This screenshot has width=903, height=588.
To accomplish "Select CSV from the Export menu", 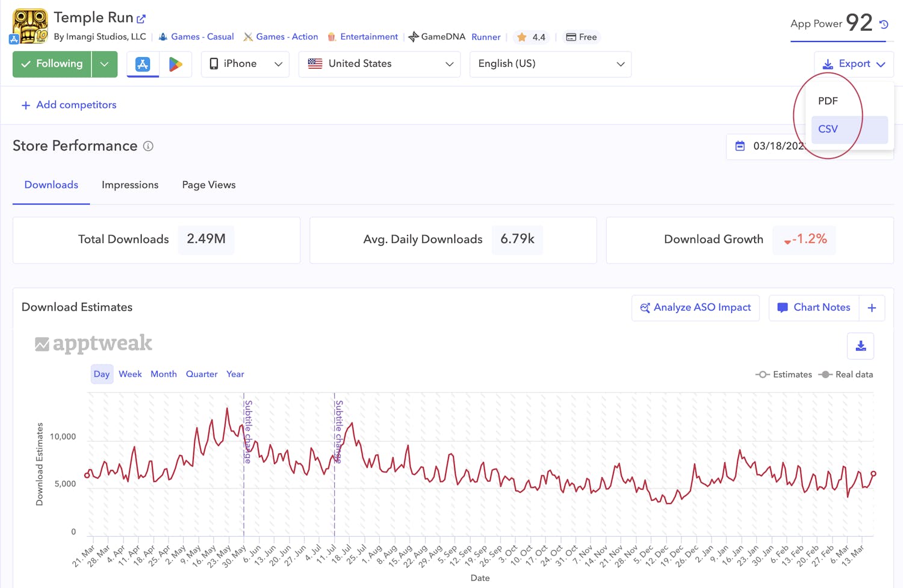I will (x=828, y=129).
